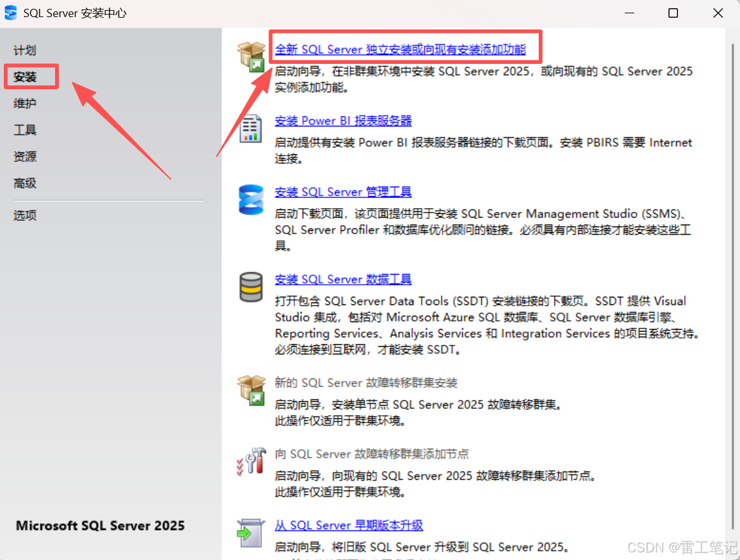Viewport: 740px width, 560px height.
Task: Click the Power BI report server icon
Action: pos(251,128)
